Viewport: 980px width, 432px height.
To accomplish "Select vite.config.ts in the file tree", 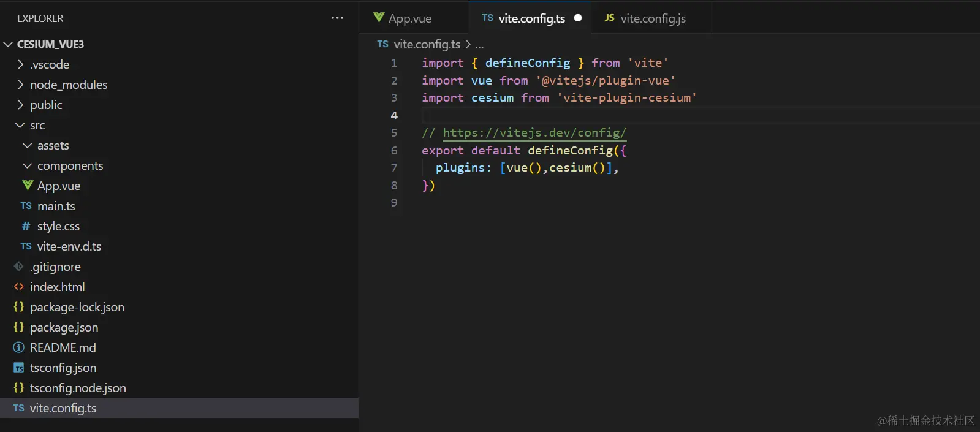I will tap(179, 408).
